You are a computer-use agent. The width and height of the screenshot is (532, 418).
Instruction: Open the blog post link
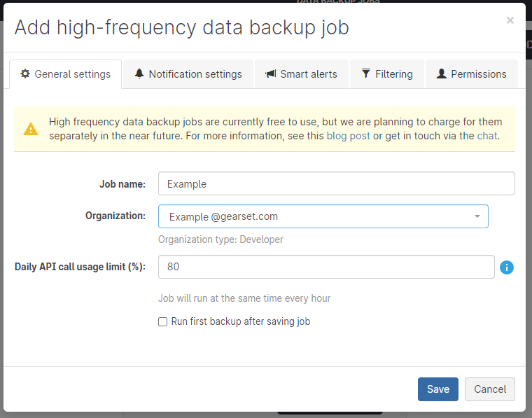coord(348,136)
